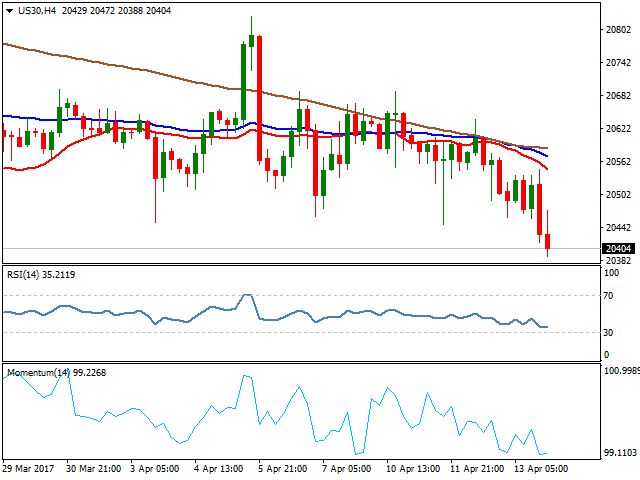The width and height of the screenshot is (640, 480).
Task: Click the Momentum 99.1103 scale value
Action: [x=620, y=453]
